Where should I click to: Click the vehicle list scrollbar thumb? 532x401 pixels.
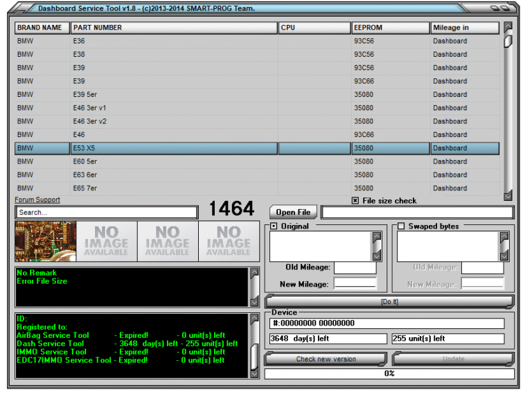click(x=508, y=42)
